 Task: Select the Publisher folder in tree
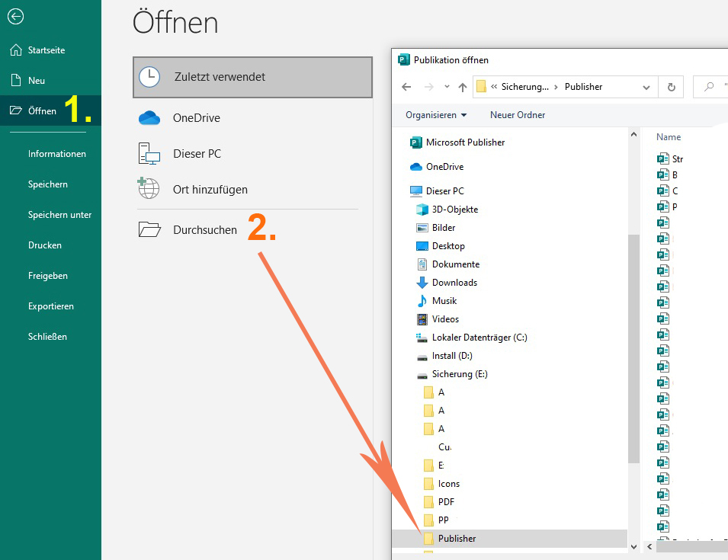click(x=509, y=539)
